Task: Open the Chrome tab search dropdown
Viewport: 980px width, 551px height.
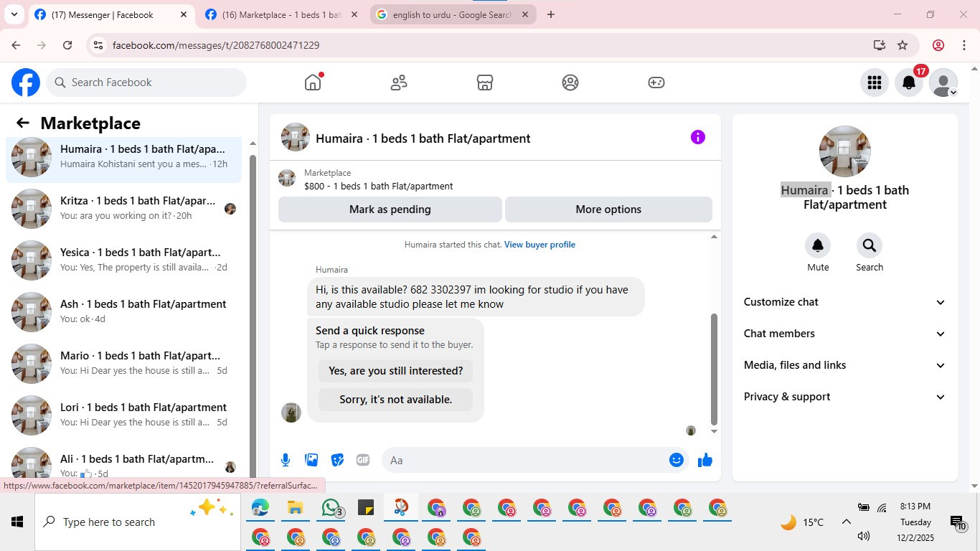Action: (14, 14)
